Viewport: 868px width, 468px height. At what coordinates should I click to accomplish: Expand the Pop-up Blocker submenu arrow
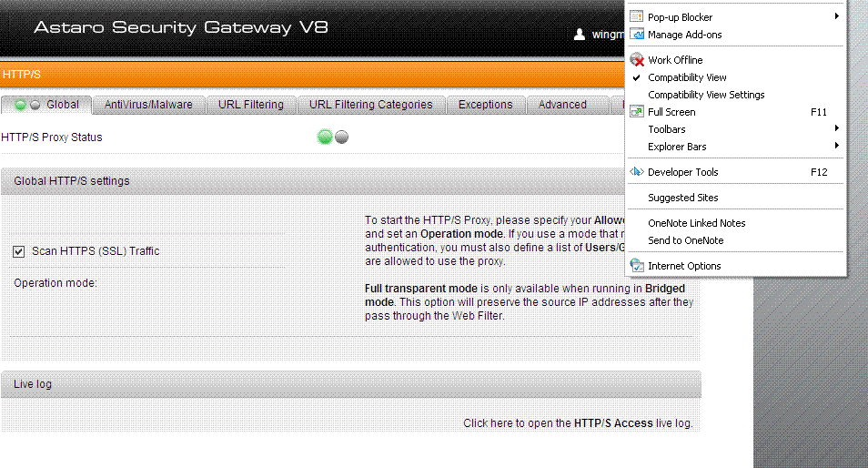click(x=837, y=16)
